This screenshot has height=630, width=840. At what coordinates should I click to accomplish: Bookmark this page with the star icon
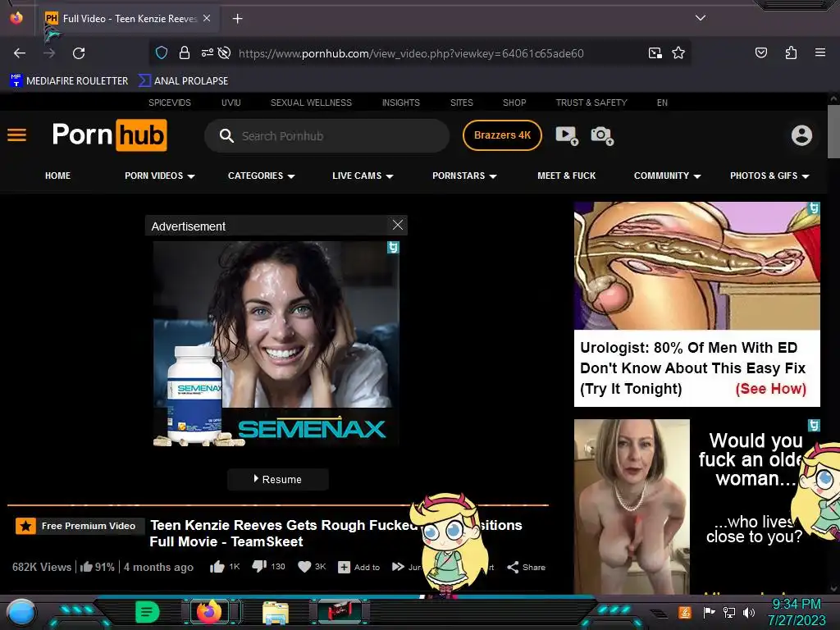[x=678, y=53]
